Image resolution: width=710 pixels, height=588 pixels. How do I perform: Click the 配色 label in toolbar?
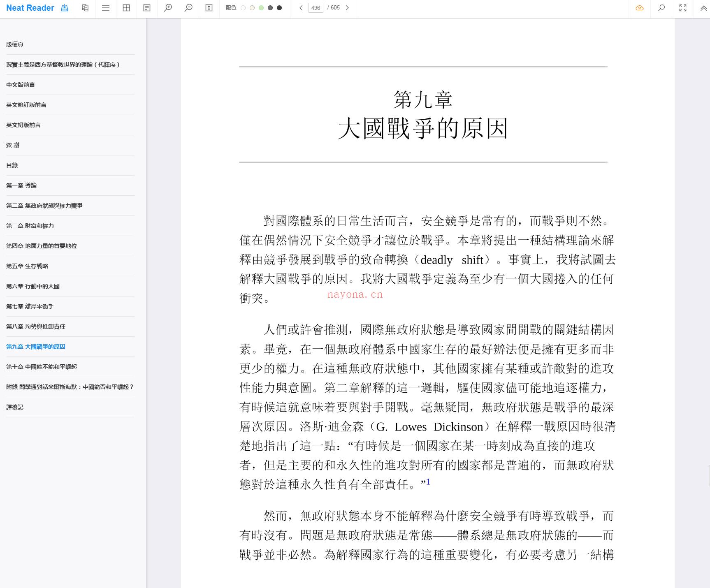pyautogui.click(x=231, y=8)
